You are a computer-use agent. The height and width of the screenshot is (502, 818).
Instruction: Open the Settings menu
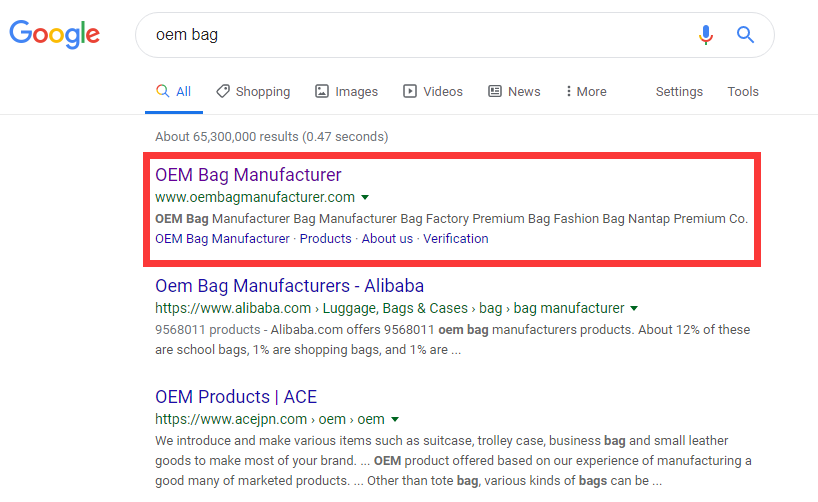click(679, 91)
